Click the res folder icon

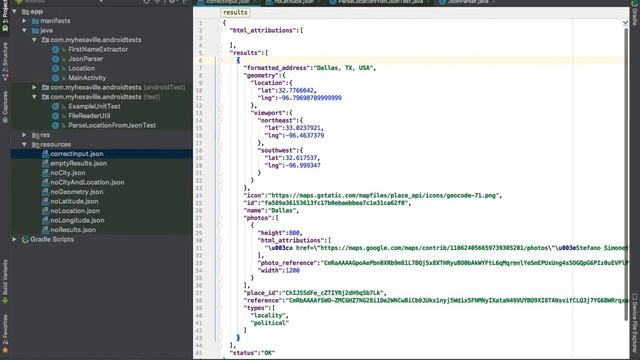pos(36,135)
